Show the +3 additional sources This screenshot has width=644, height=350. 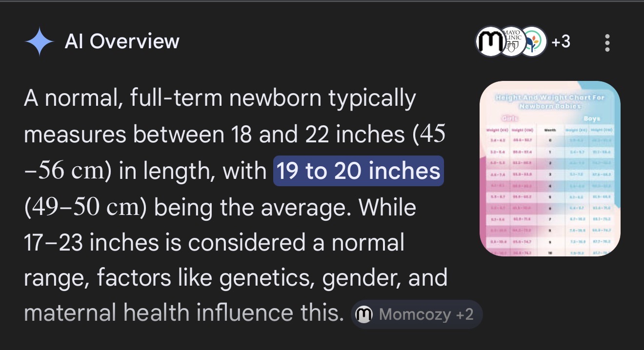coord(561,42)
